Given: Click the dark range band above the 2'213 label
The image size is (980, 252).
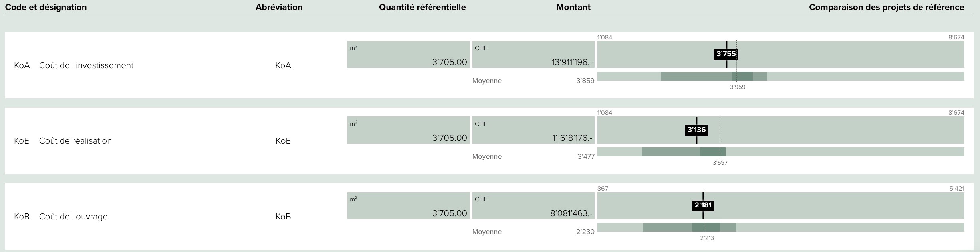Looking at the screenshot, I should (x=706, y=227).
